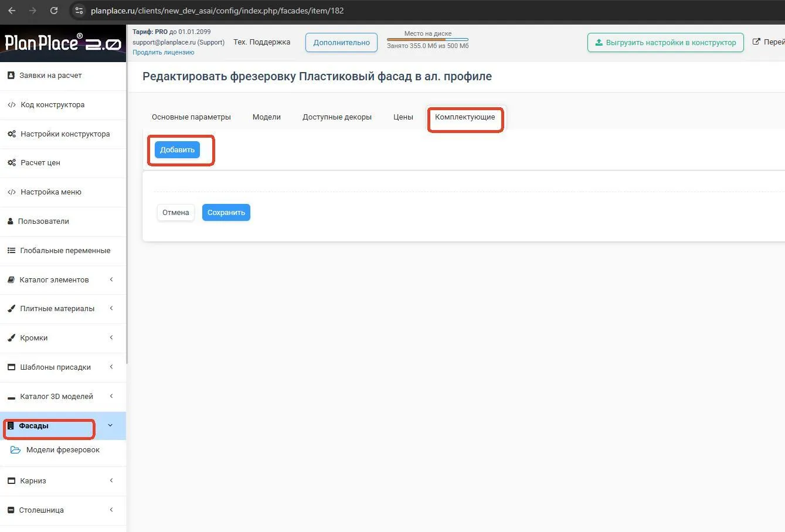Expand the Каталог 3D моделей chevron
This screenshot has width=785, height=532.
click(111, 396)
